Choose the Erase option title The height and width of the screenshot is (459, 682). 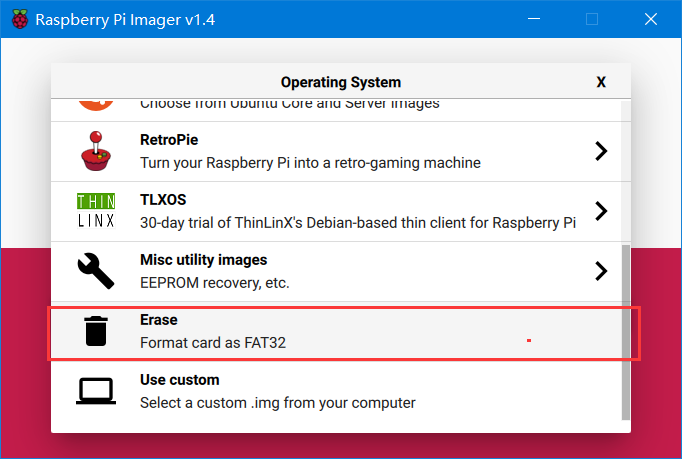159,320
